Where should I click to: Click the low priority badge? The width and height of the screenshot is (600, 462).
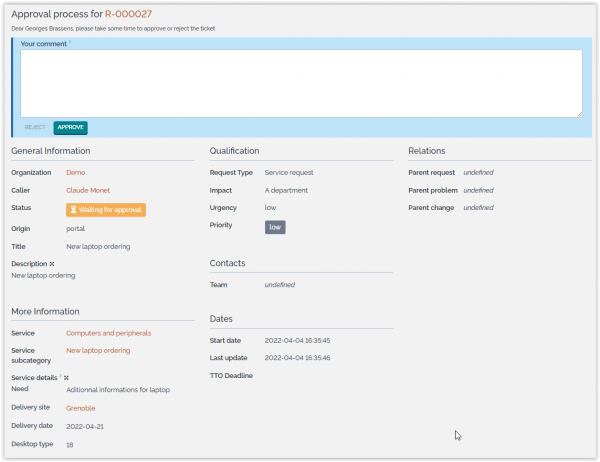click(275, 227)
